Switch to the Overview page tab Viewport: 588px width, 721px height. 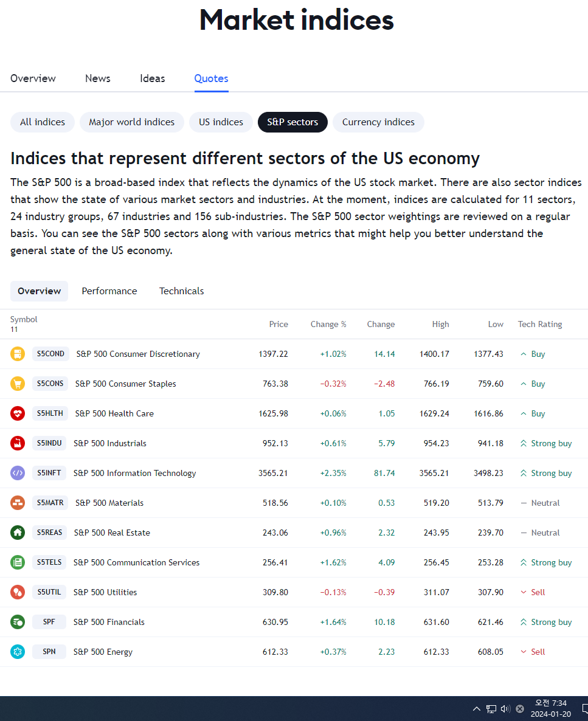(x=33, y=78)
